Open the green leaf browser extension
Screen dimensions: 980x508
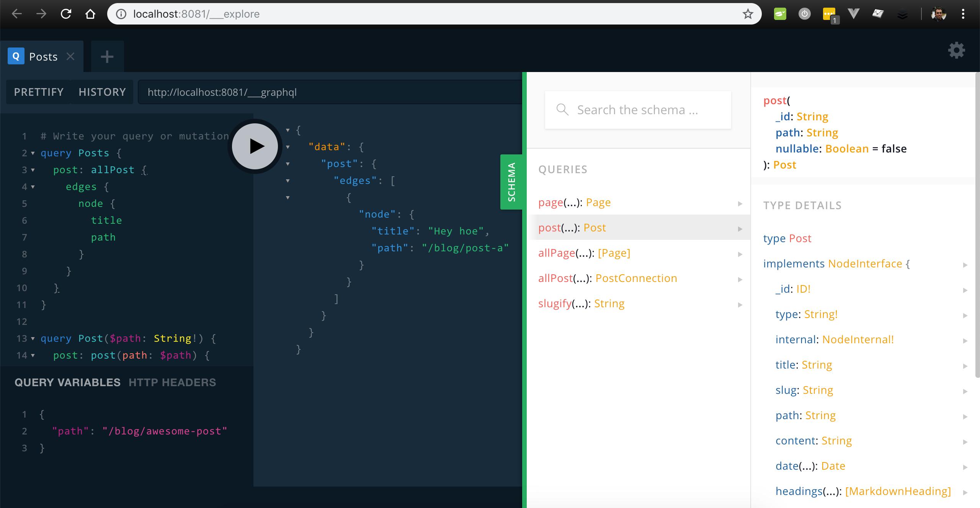point(780,14)
